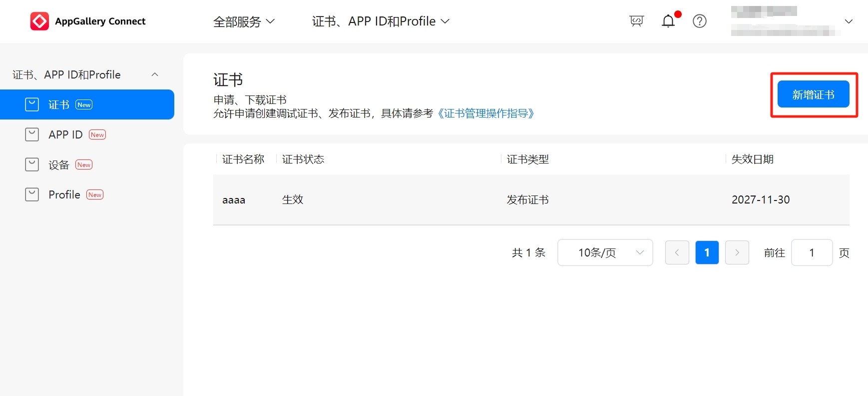Collapse the sidebar 证书、APP ID和Profile section
This screenshot has width=868, height=396.
155,74
